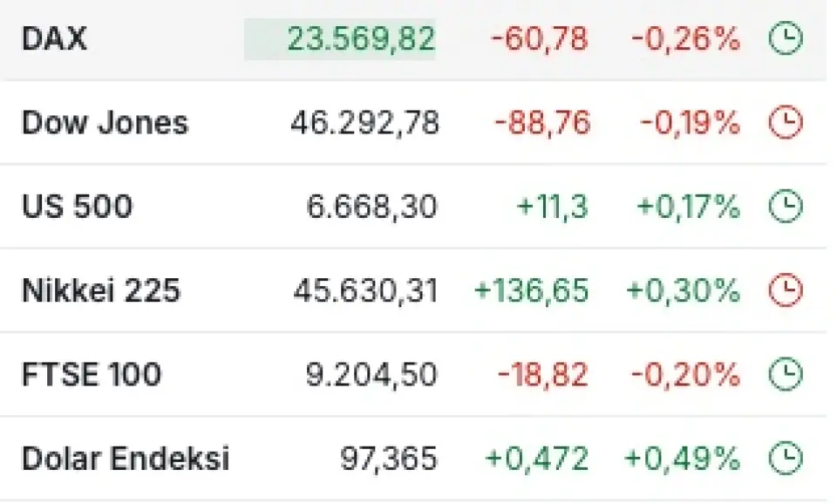Image resolution: width=837 pixels, height=504 pixels.
Task: Click the green clock icon beside US 500
Action: tap(786, 206)
